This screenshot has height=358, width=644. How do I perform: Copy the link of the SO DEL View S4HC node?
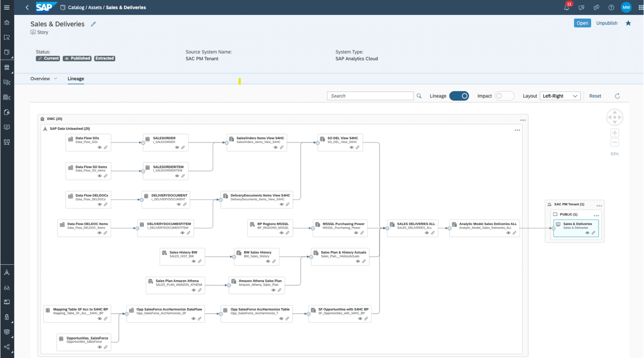(x=358, y=147)
